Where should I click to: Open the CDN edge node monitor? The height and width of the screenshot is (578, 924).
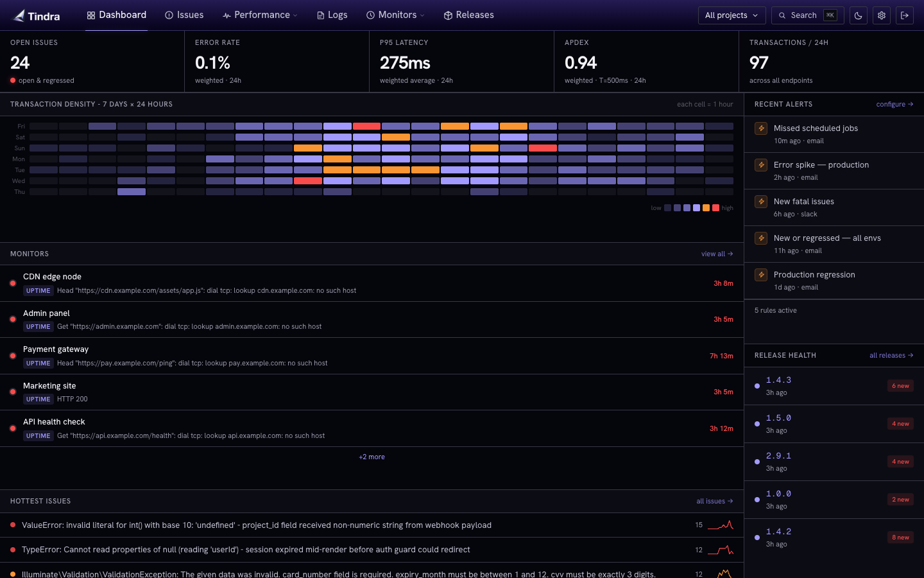pyautogui.click(x=372, y=283)
